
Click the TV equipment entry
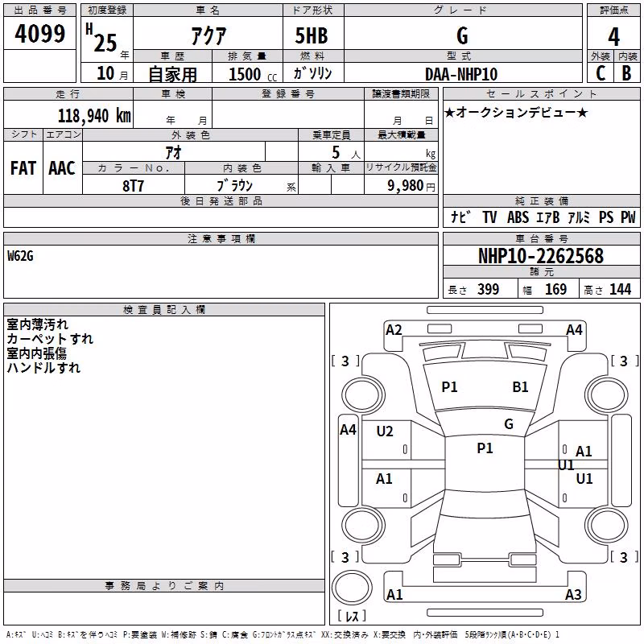489,217
